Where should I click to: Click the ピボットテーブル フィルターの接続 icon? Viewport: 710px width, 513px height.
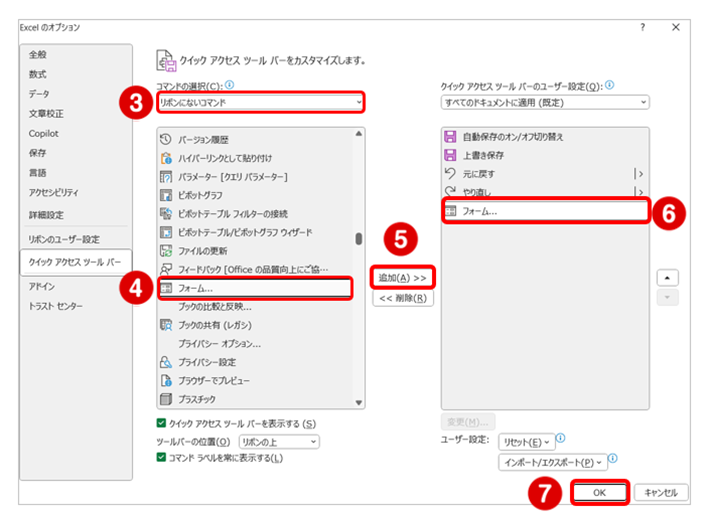166,214
